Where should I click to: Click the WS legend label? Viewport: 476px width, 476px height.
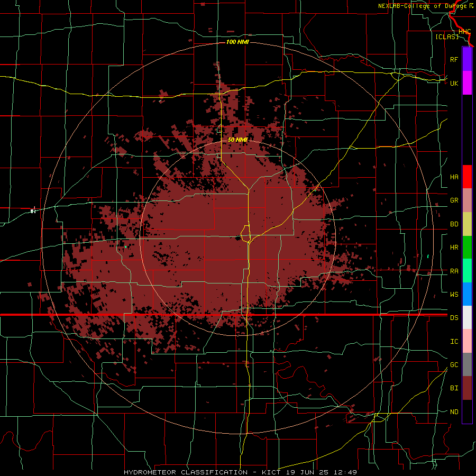(x=454, y=294)
